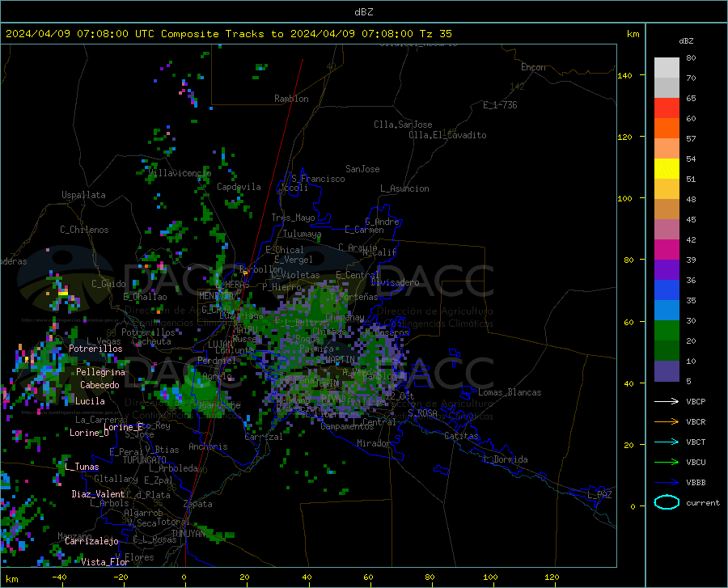Click the 'Tz 35' header text
728x588 pixels.
[x=435, y=34]
